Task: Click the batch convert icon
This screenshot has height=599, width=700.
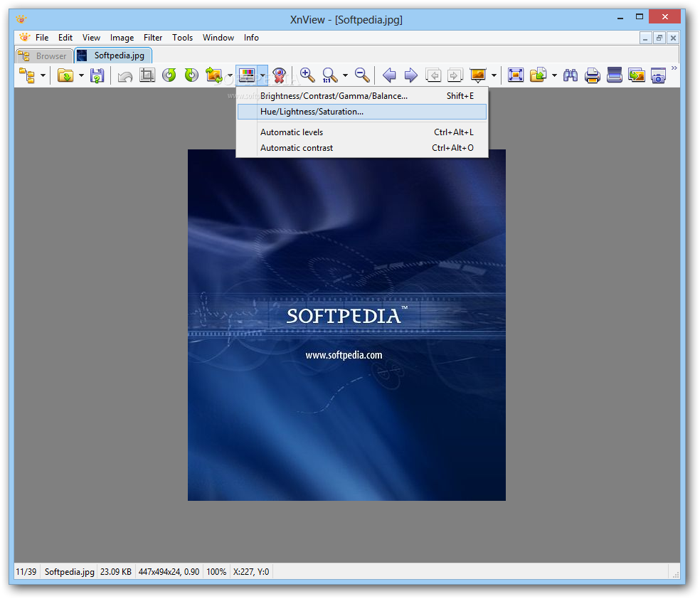Action: (x=636, y=75)
